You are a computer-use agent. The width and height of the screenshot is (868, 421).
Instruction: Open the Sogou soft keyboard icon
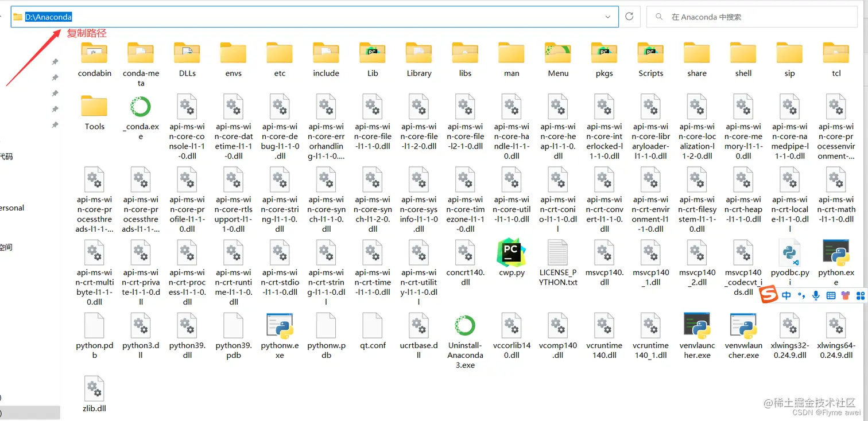[x=831, y=296]
